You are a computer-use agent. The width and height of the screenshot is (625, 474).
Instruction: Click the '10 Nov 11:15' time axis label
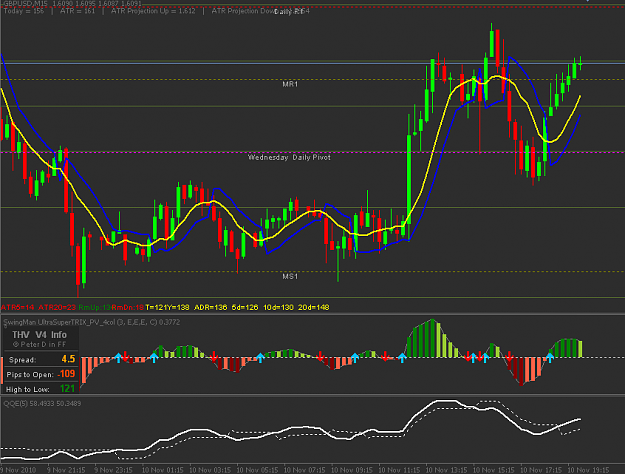(x=399, y=470)
